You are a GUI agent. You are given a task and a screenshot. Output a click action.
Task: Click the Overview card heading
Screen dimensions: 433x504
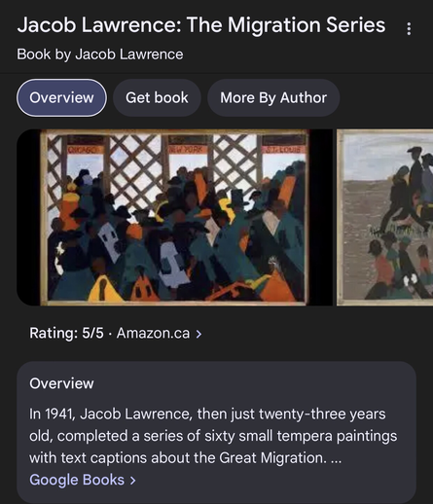click(x=61, y=383)
